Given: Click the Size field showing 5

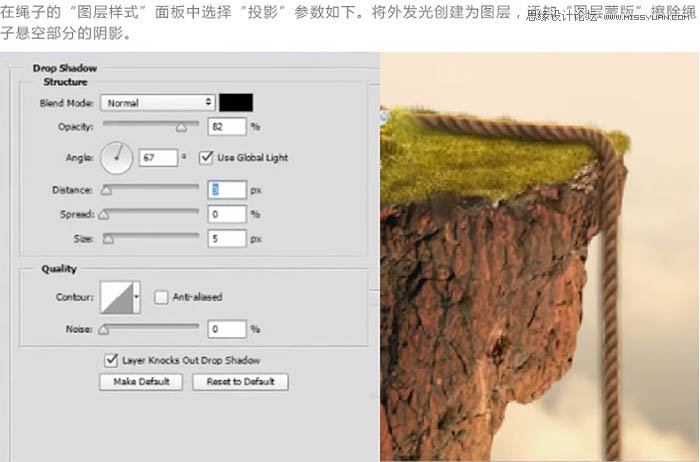Looking at the screenshot, I should tap(227, 239).
